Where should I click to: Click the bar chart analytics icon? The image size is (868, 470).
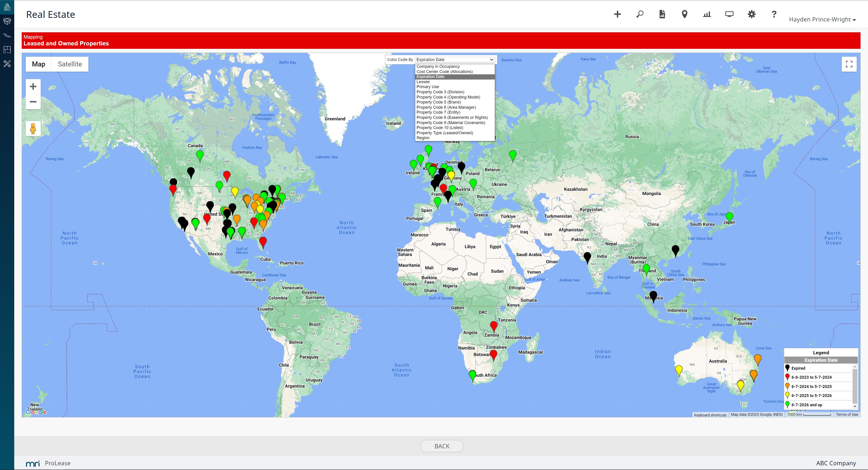tap(707, 14)
